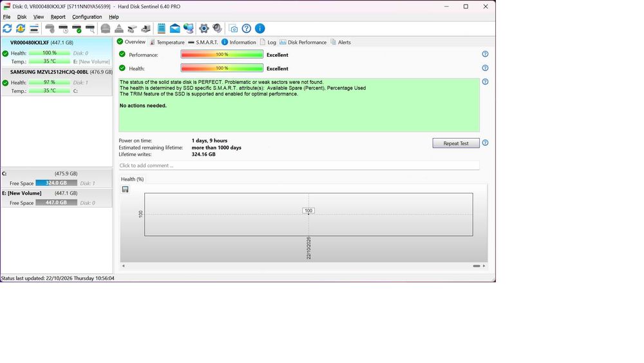Select the E: [New Volume] partition entry
The image size is (644, 363).
(57, 198)
